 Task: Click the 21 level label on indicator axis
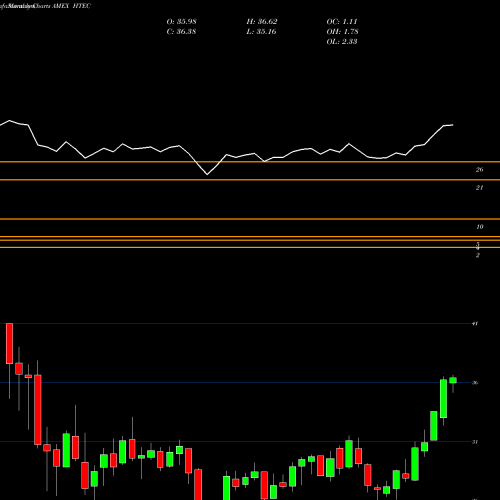[479, 188]
